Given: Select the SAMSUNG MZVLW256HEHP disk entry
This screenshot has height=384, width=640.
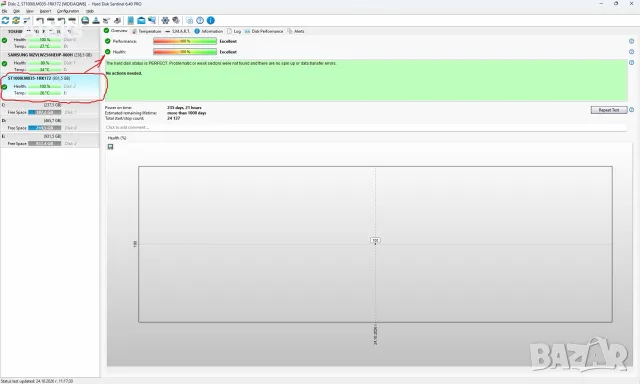Looking at the screenshot, I should (x=50, y=62).
